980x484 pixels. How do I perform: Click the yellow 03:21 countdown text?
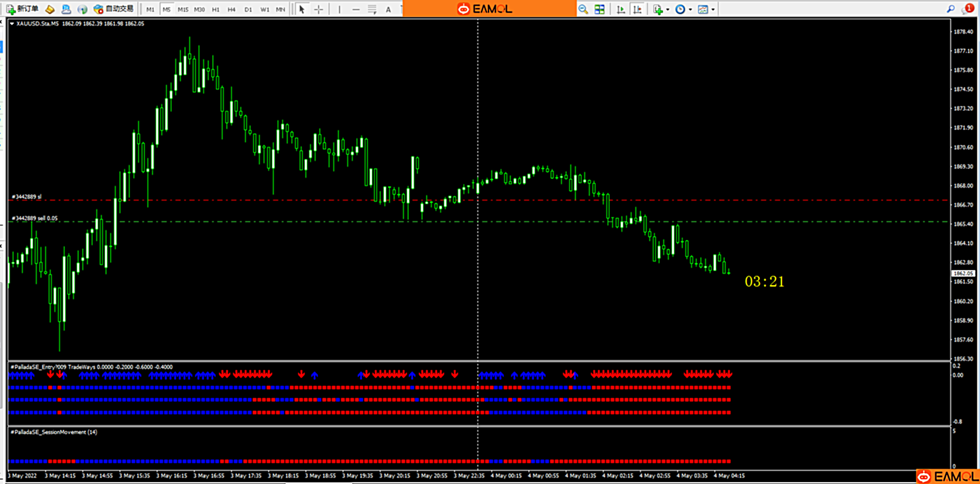tap(764, 282)
